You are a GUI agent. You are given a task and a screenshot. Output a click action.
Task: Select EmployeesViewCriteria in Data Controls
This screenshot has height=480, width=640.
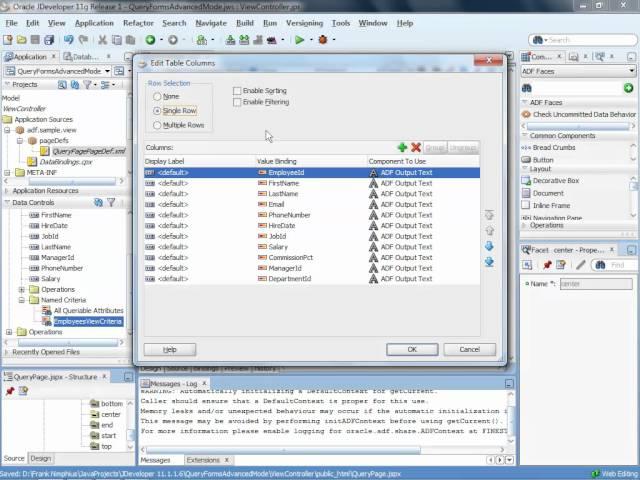tap(88, 322)
